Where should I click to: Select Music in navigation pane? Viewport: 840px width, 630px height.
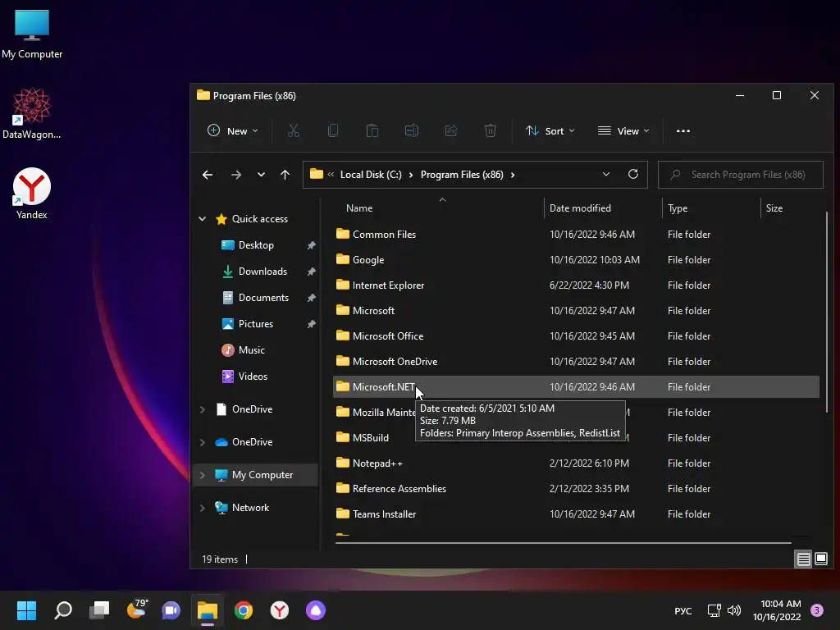pyautogui.click(x=251, y=349)
